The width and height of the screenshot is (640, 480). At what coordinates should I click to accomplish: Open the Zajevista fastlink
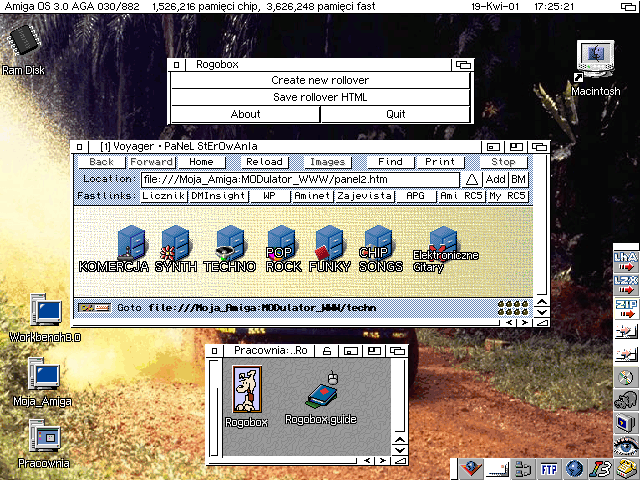point(364,196)
